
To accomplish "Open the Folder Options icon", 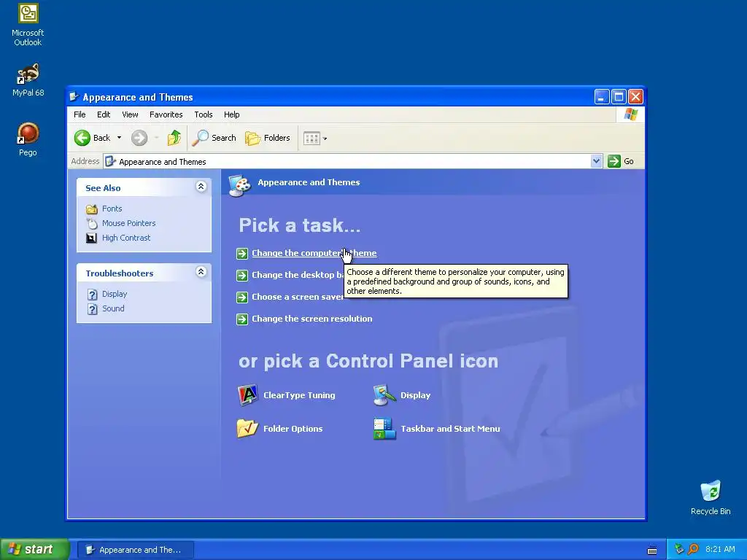I will coord(247,428).
